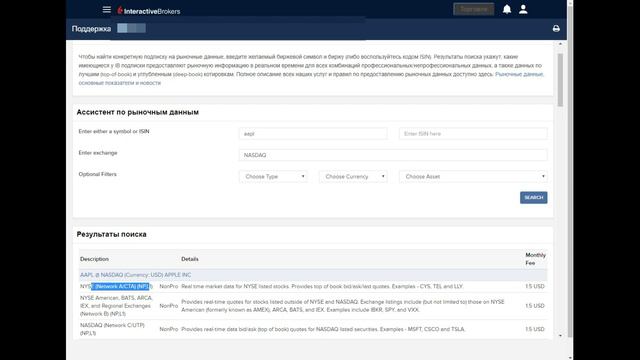Screen dimensions: 640x360
Task: Open the notifications bell
Action: pyautogui.click(x=507, y=9)
